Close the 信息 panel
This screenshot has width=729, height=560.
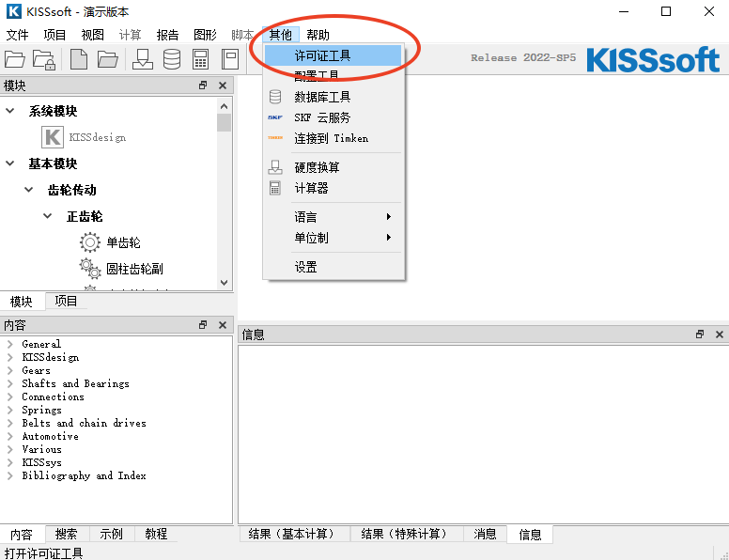[x=720, y=334]
